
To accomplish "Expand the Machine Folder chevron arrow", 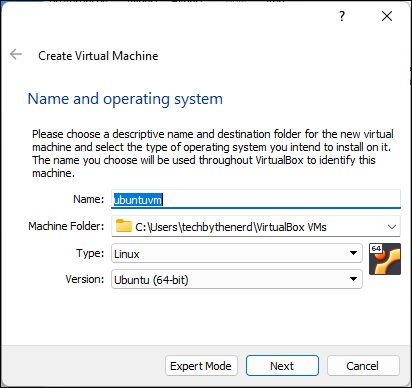I will pos(392,227).
